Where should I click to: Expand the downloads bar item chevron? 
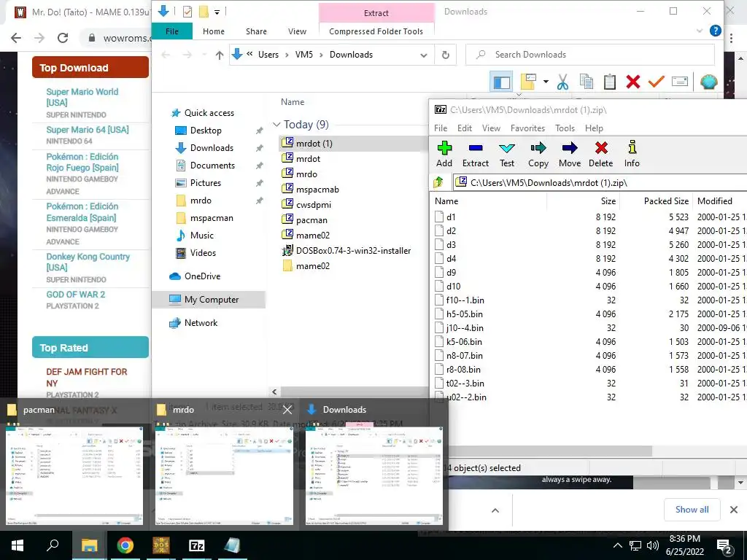(x=495, y=510)
